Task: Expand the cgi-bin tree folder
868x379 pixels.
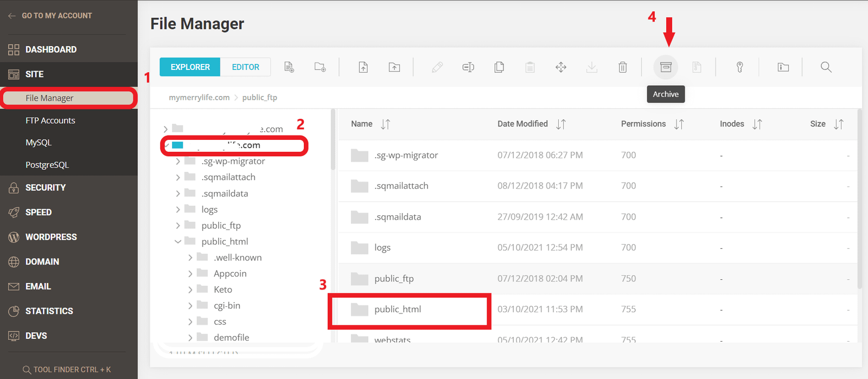Action: pyautogui.click(x=190, y=306)
